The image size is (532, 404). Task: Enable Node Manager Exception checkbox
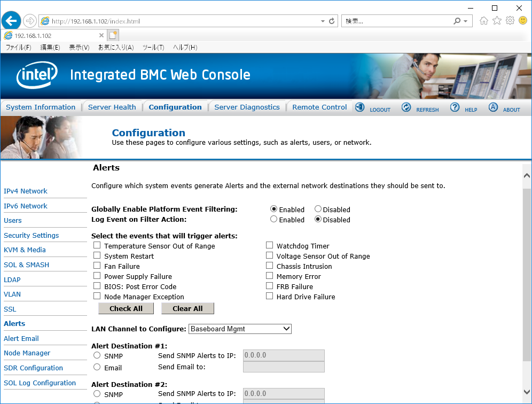point(97,296)
